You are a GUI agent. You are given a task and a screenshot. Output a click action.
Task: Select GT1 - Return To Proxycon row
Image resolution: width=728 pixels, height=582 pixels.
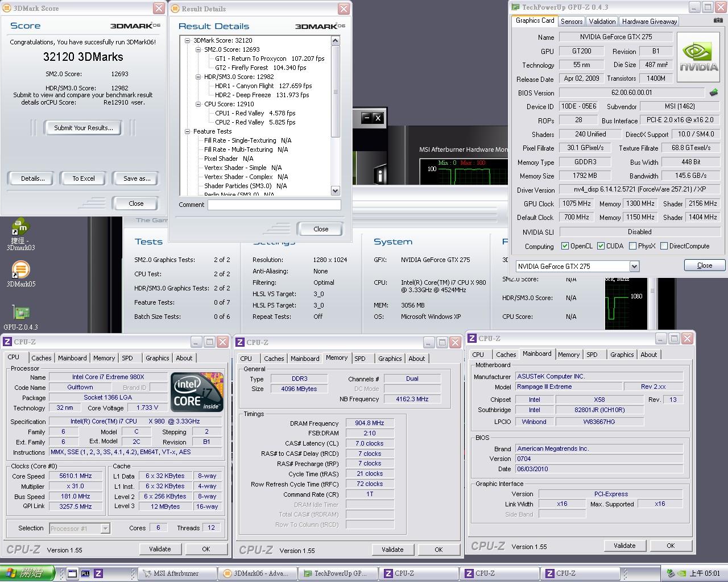tap(270, 59)
